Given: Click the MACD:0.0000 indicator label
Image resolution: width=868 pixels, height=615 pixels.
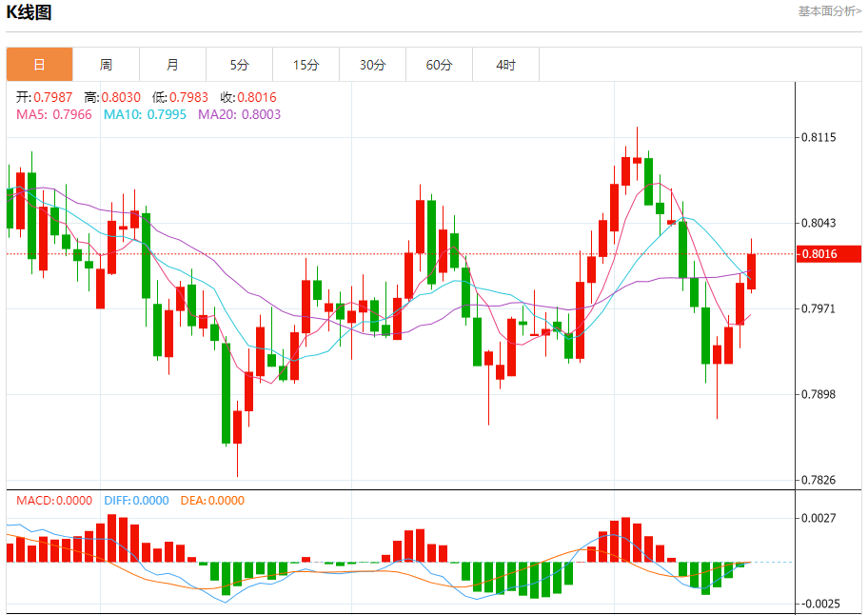Looking at the screenshot, I should [54, 501].
